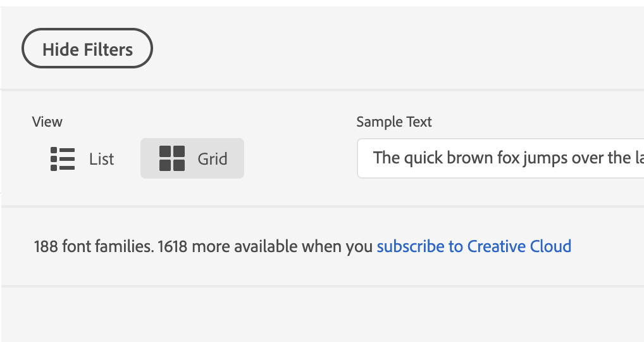Click the Sample Text input field
The height and width of the screenshot is (342, 644).
500,158
